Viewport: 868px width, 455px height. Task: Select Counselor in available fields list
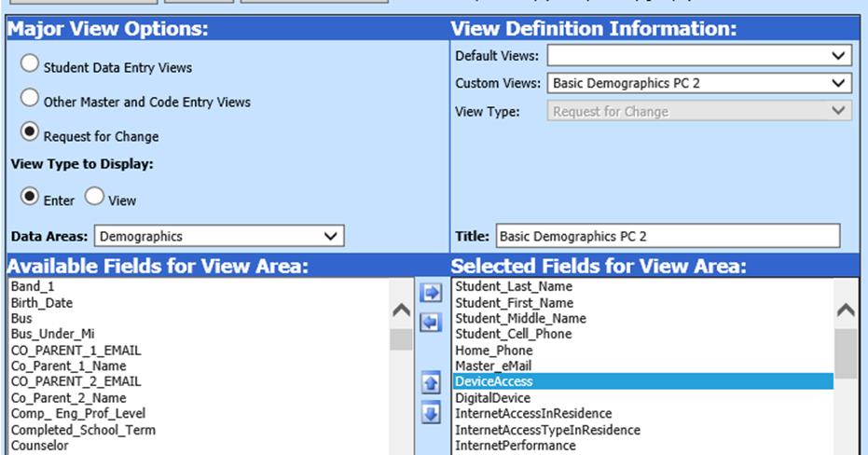(37, 446)
